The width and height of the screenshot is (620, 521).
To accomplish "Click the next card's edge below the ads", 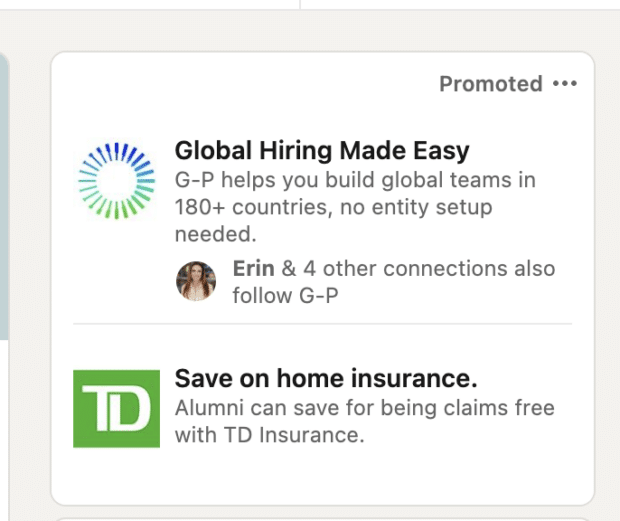I will tap(322, 519).
